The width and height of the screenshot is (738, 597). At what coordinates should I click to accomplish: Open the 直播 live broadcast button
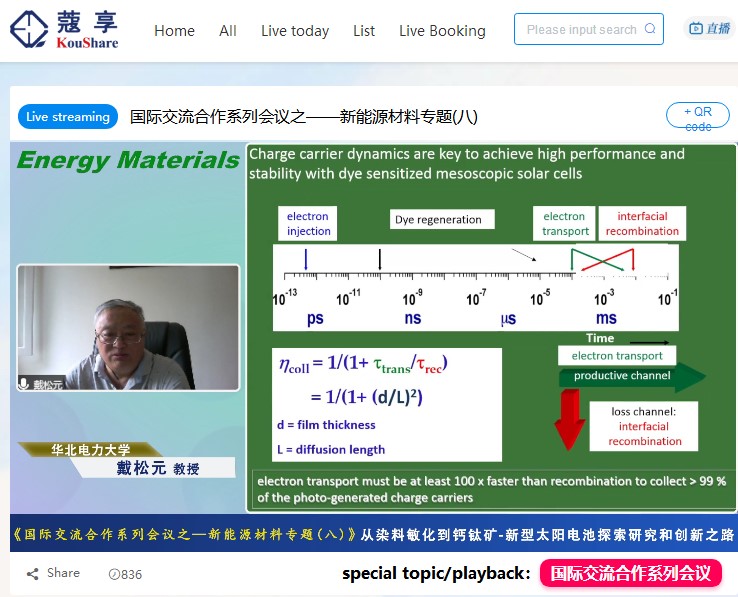point(710,28)
